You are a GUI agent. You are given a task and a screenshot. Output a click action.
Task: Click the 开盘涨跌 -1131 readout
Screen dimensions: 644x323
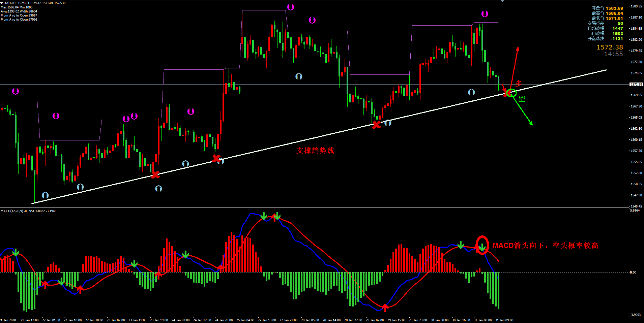click(605, 38)
